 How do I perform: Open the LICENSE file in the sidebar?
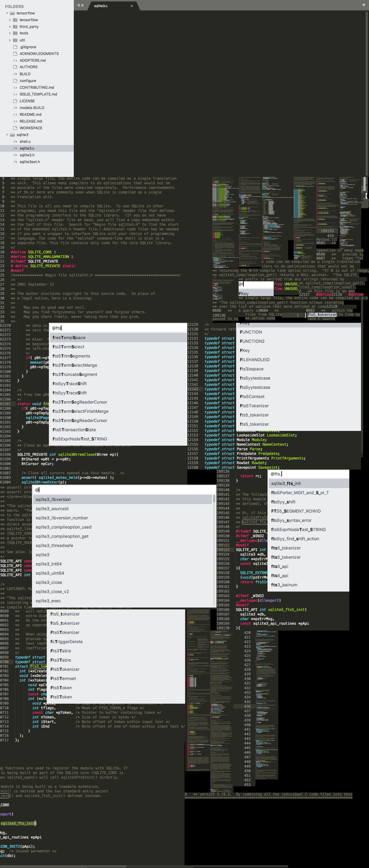(x=27, y=101)
